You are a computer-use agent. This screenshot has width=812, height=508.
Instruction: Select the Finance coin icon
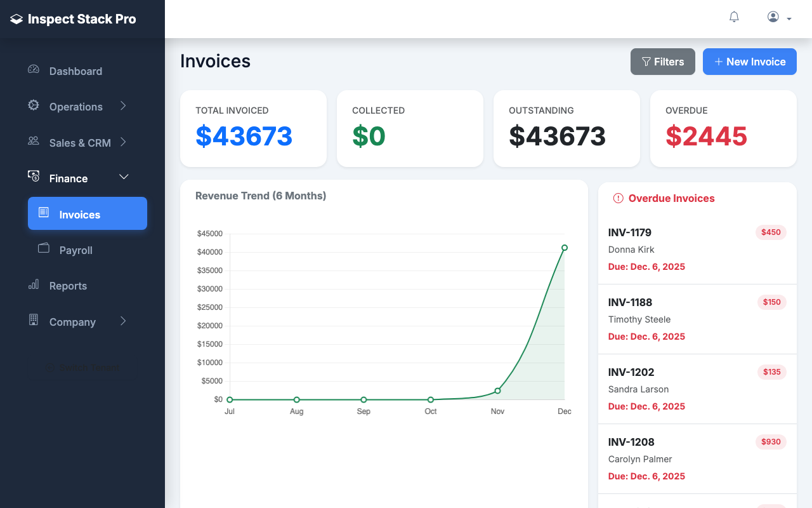33,178
